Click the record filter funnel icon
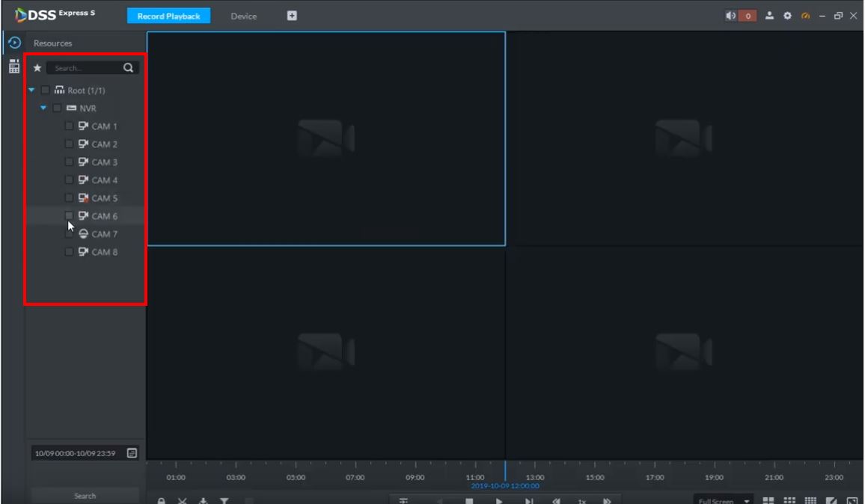This screenshot has width=865, height=504. (x=224, y=500)
